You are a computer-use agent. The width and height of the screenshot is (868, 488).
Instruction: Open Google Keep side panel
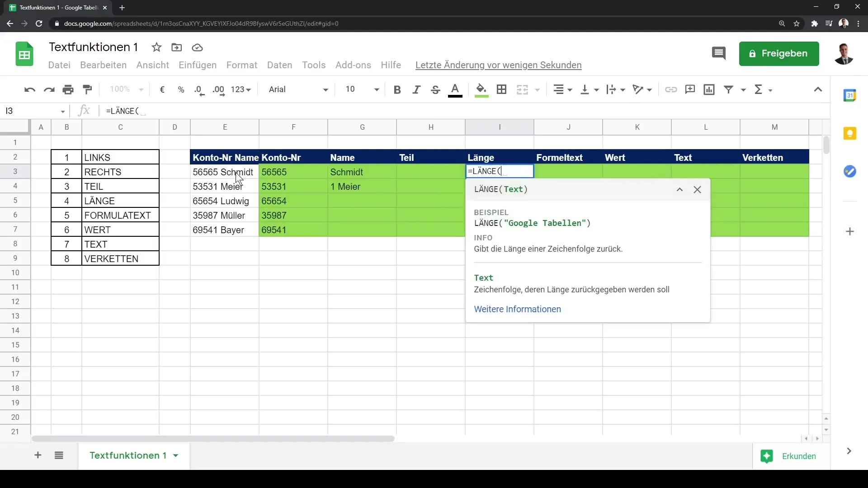point(850,133)
